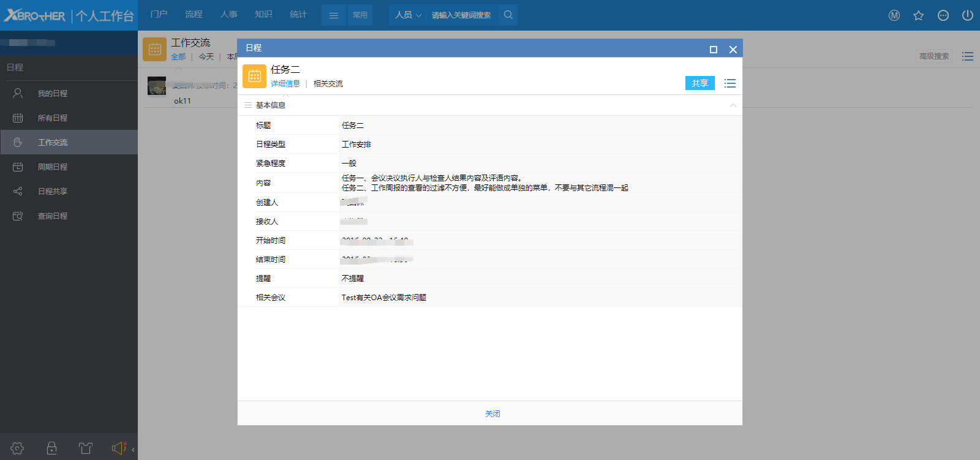Open the hamburger menu in top bar

(x=334, y=15)
